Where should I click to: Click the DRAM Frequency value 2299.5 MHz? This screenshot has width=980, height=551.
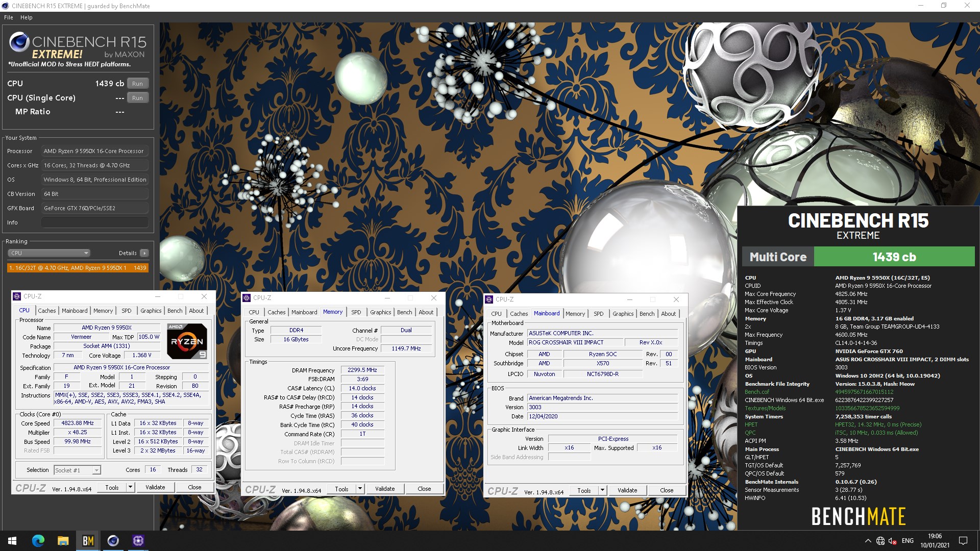[362, 370]
